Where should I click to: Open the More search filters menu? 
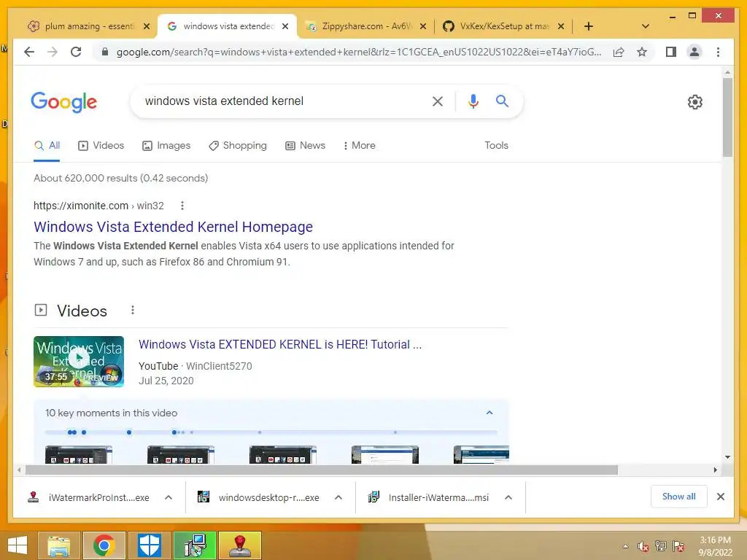click(x=359, y=145)
